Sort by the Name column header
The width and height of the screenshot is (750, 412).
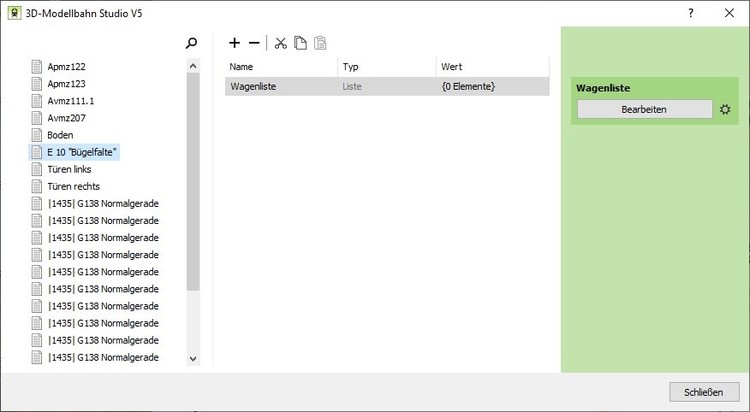281,67
